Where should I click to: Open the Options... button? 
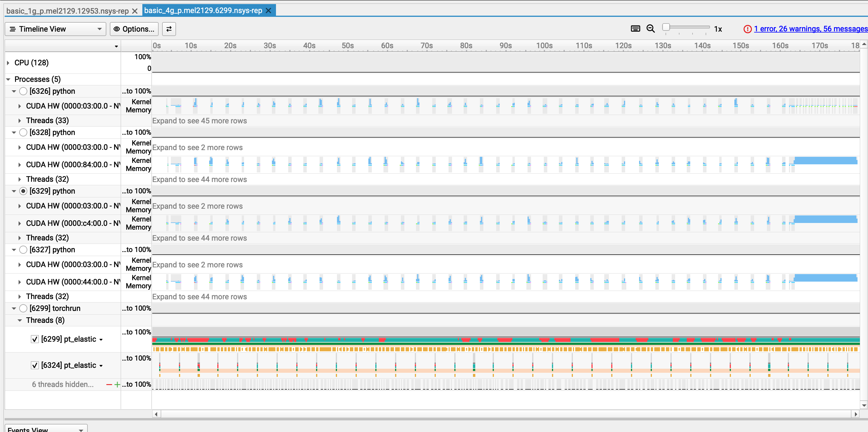(x=134, y=29)
